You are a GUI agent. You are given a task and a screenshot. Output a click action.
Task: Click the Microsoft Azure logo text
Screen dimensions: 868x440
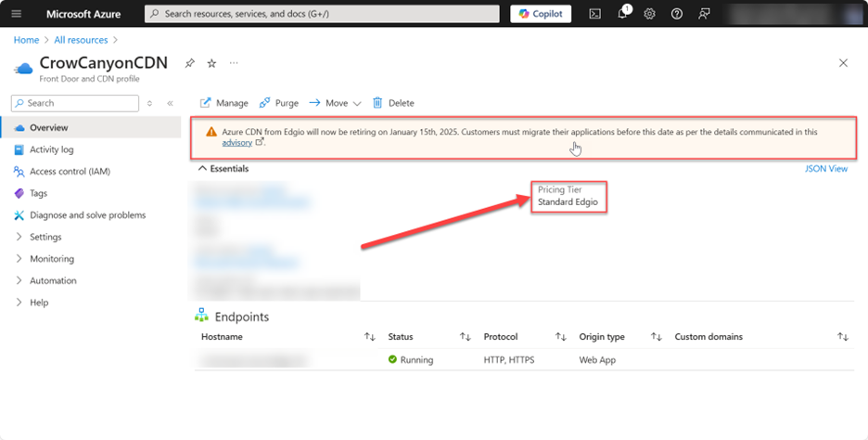(83, 14)
